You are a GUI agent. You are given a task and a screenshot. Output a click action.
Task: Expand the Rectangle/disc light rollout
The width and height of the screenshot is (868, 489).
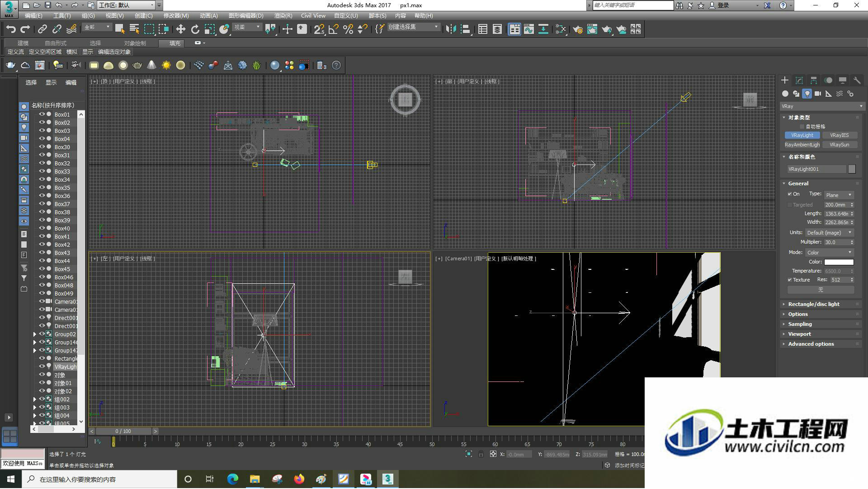(x=821, y=305)
